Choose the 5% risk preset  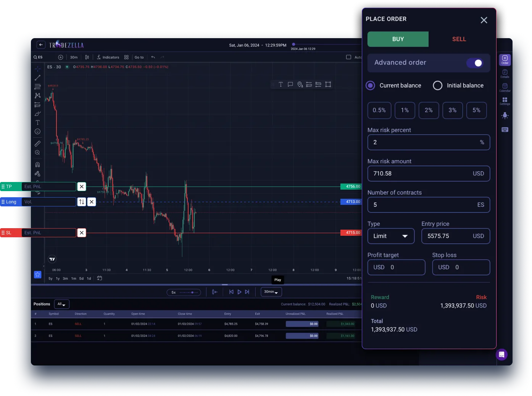point(476,110)
